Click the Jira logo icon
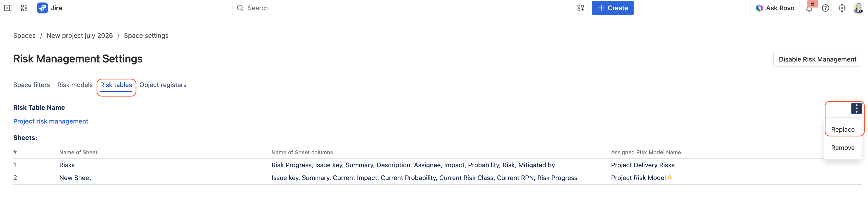 point(42,8)
